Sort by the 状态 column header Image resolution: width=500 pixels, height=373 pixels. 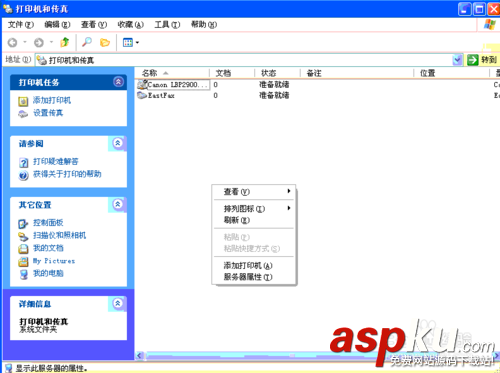click(x=277, y=73)
